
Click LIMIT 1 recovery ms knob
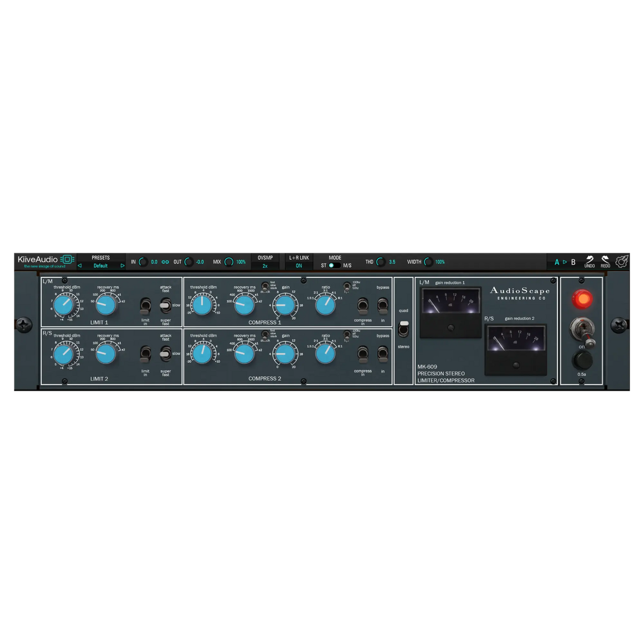[106, 305]
